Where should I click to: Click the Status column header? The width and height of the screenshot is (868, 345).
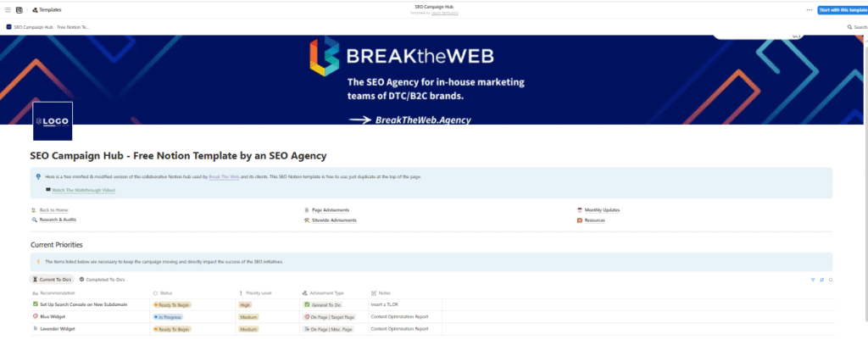[x=164, y=293]
